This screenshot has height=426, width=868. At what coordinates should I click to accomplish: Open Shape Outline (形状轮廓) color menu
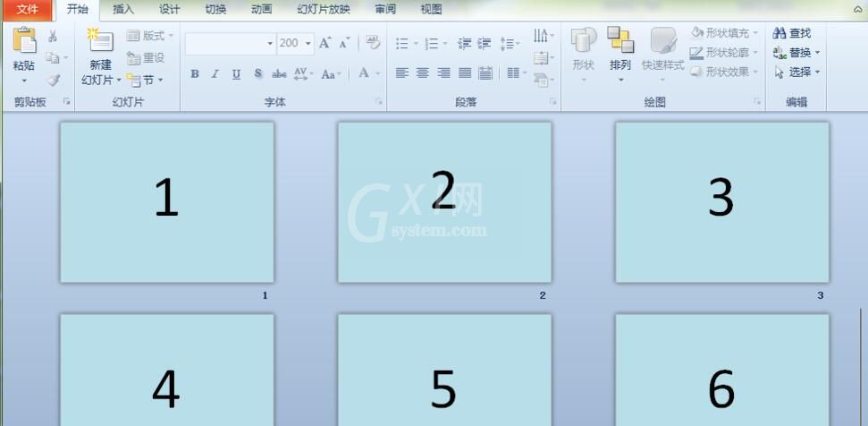point(724,53)
